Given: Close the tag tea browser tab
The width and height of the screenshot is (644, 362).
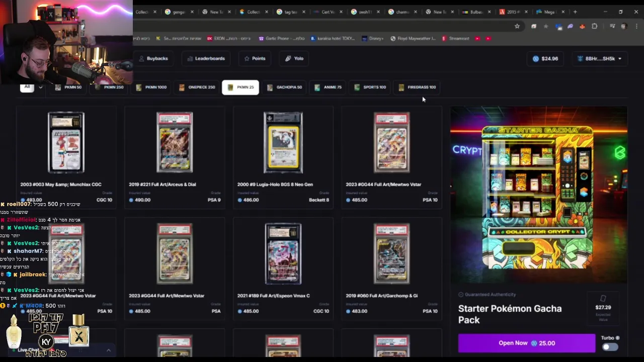Looking at the screenshot, I should [303, 12].
